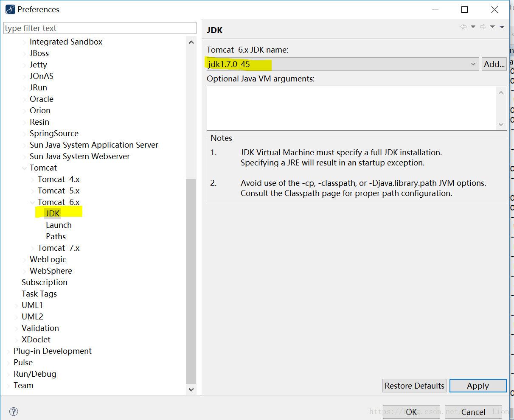Image resolution: width=514 pixels, height=420 pixels.
Task: Select Subscription in the preferences tree
Action: pyautogui.click(x=45, y=282)
